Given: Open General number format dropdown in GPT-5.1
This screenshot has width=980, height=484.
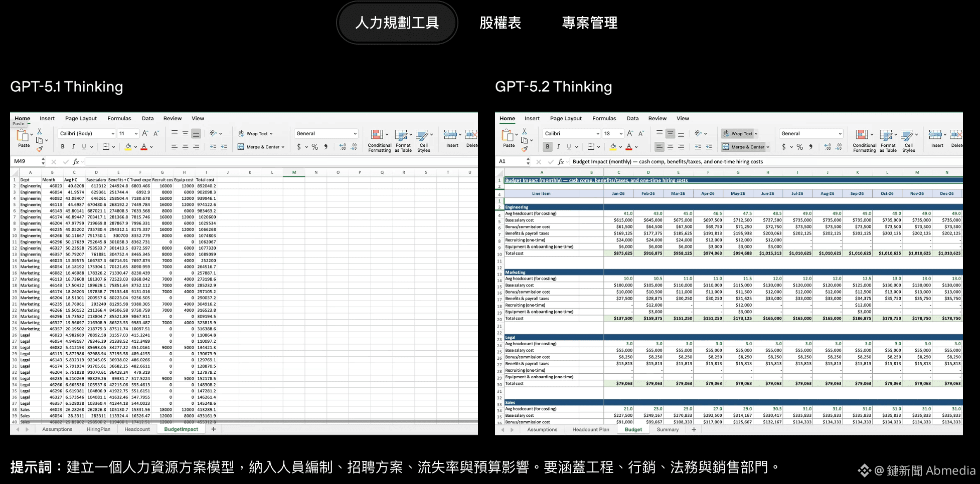Looking at the screenshot, I should tap(326, 134).
